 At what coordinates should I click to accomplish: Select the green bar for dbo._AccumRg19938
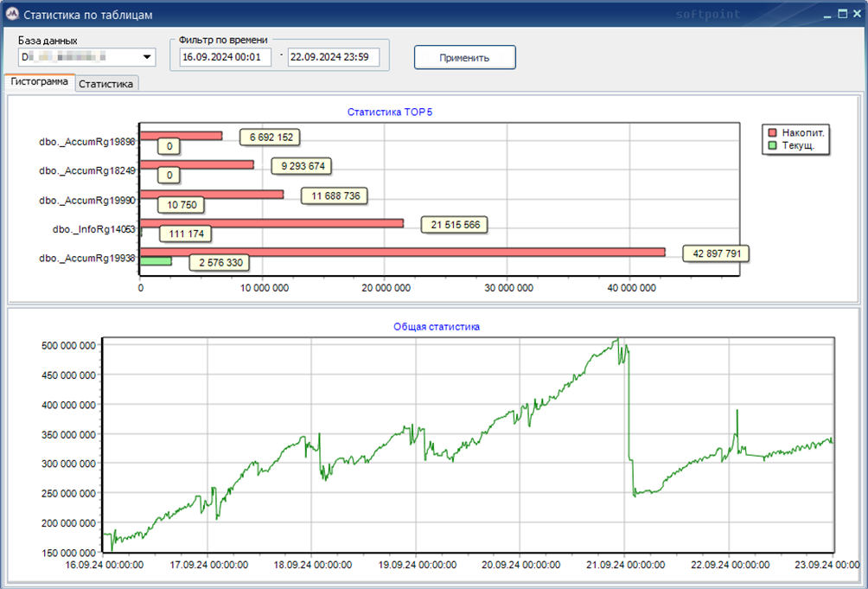coord(156,260)
